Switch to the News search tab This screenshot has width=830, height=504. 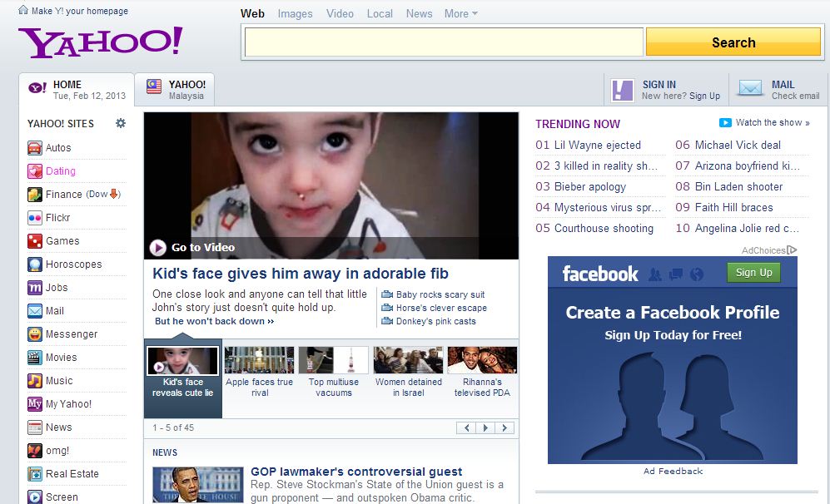tap(420, 14)
